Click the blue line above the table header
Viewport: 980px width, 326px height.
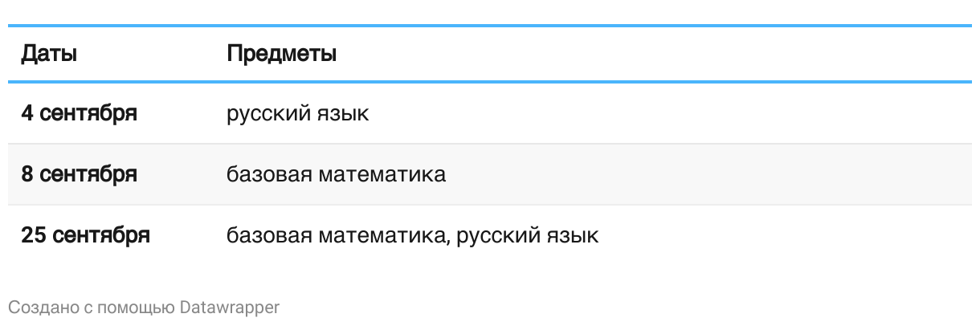(x=490, y=26)
